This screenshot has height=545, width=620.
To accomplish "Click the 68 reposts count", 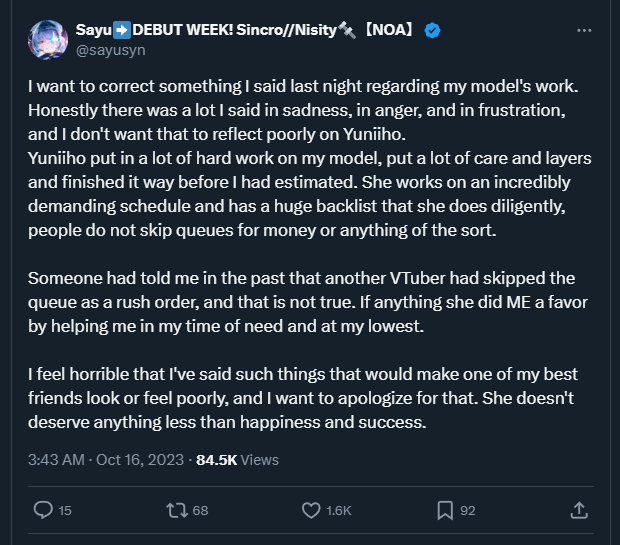I will [200, 511].
